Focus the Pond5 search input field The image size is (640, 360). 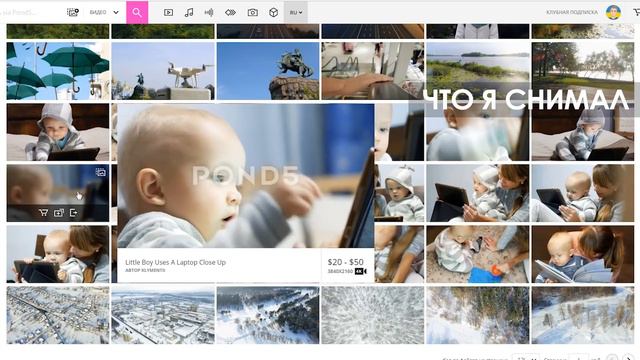click(31, 12)
